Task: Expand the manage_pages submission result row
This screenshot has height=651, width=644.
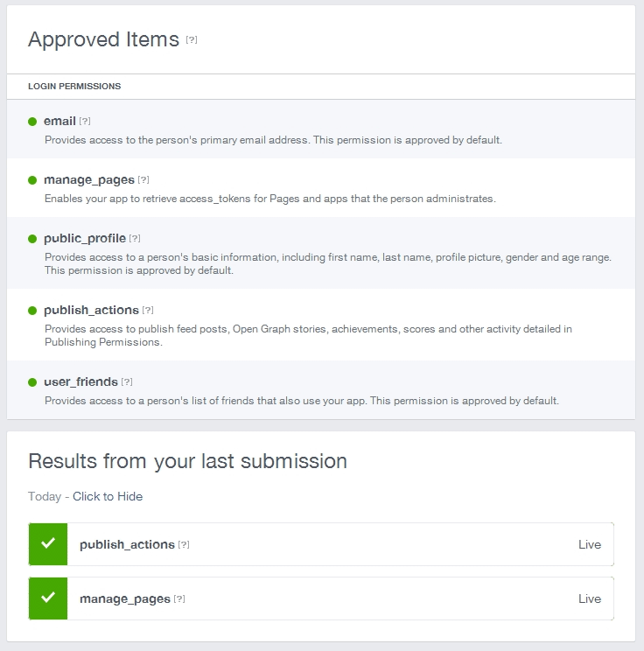Action: click(x=321, y=598)
